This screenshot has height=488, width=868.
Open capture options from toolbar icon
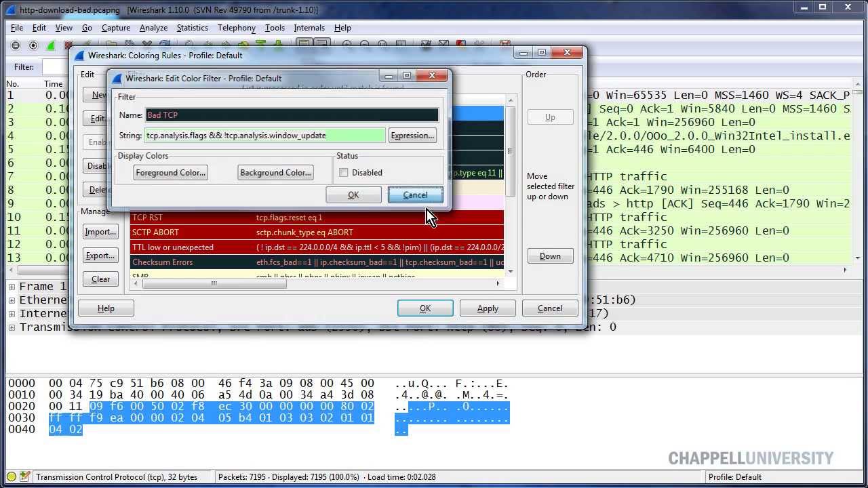point(33,45)
